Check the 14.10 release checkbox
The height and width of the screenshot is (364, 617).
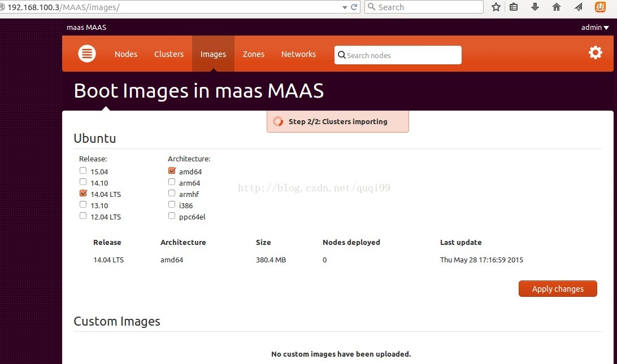83,182
